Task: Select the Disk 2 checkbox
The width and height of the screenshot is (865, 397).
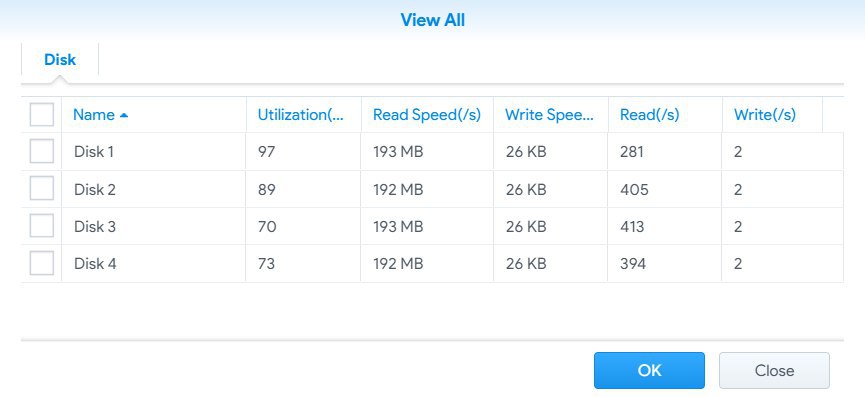Action: pyautogui.click(x=41, y=189)
